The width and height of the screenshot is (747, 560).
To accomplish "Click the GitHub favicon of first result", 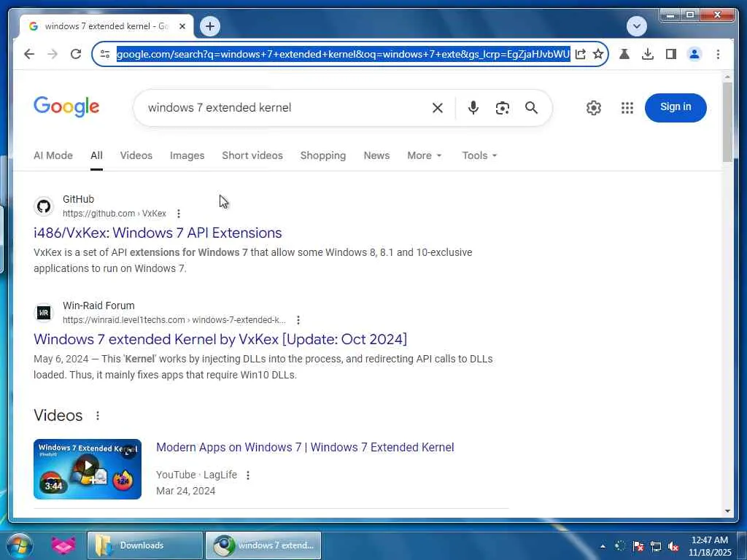I will click(x=44, y=206).
